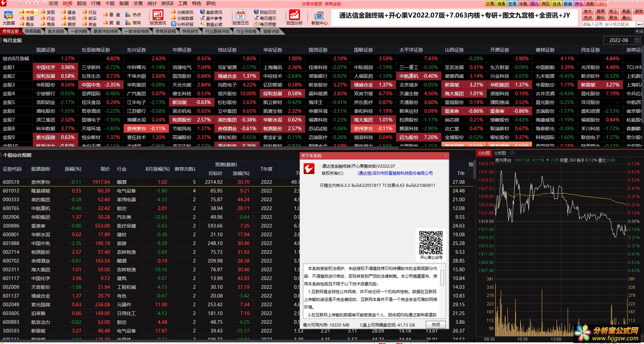
Task: Select the 主题 toolbar icon
Action: click(x=27, y=18)
